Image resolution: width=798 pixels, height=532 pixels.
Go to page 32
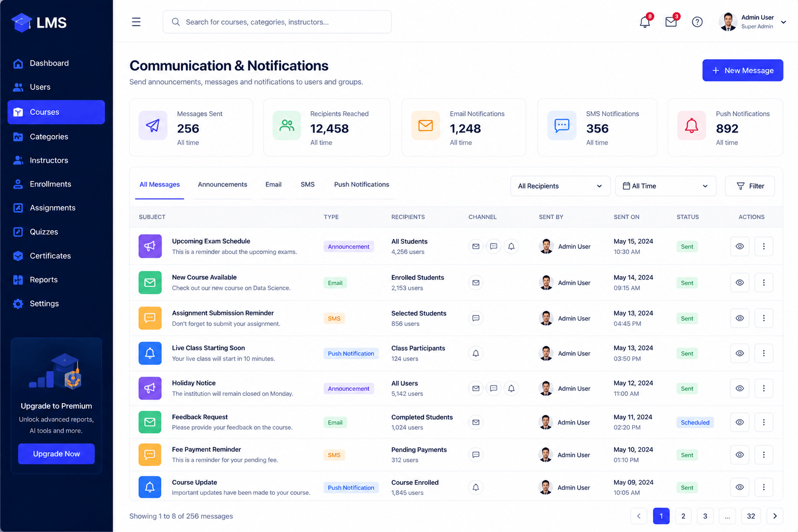coord(751,516)
